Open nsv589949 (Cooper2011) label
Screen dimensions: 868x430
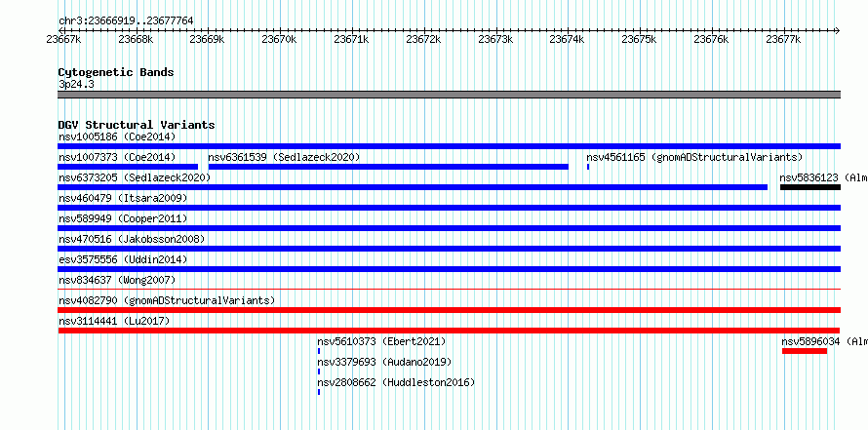pyautogui.click(x=123, y=218)
